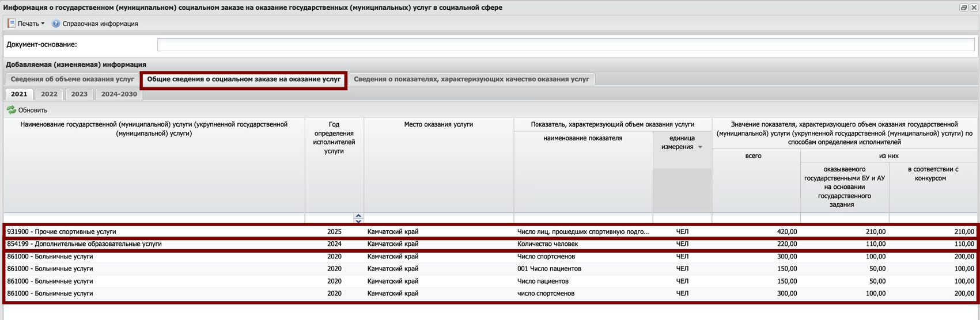980x320 pixels.
Task: Click the restore window icon in title bar
Action: click(963, 7)
